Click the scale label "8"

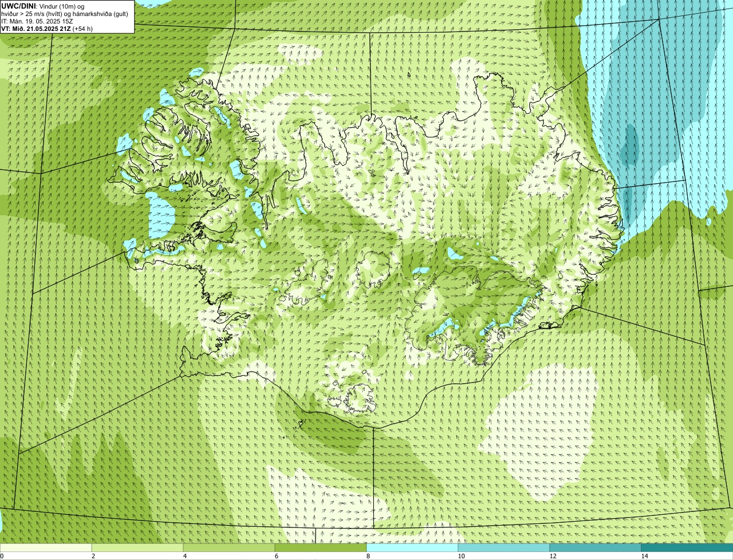point(368,556)
